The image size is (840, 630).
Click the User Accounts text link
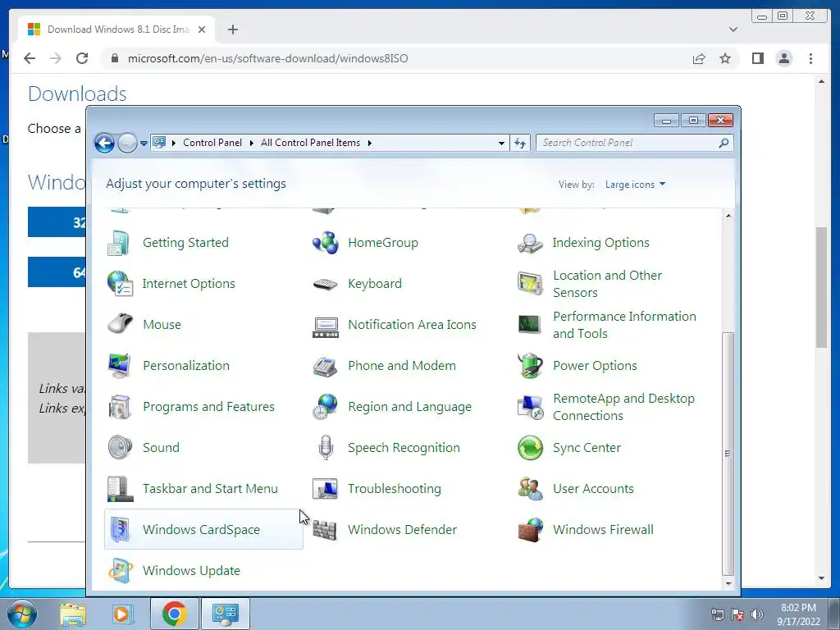(593, 489)
